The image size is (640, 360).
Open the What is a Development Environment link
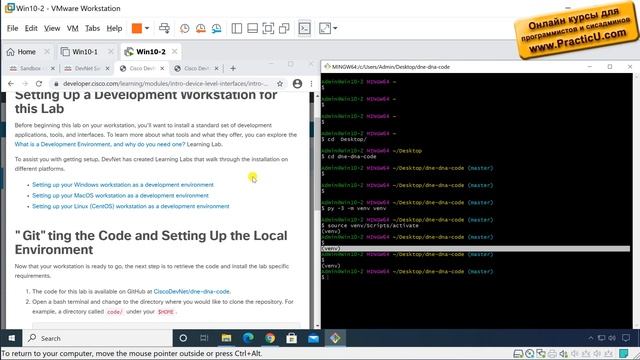[x=100, y=144]
